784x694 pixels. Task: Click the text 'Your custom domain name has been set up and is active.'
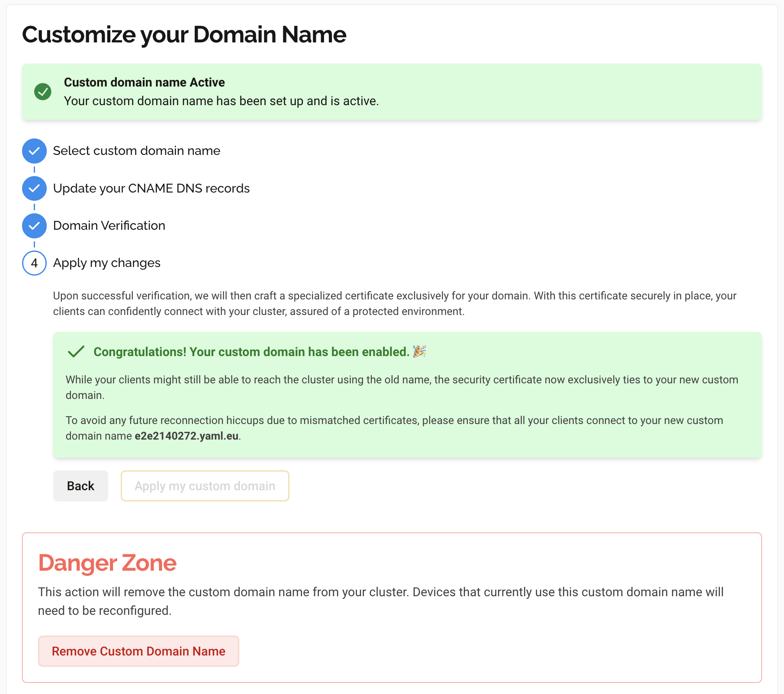[x=222, y=101]
